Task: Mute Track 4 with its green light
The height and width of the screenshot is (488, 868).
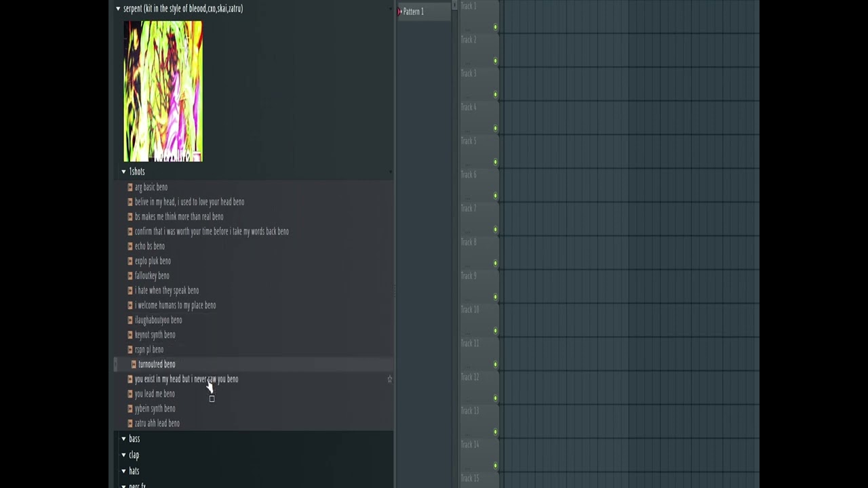Action: [x=496, y=128]
